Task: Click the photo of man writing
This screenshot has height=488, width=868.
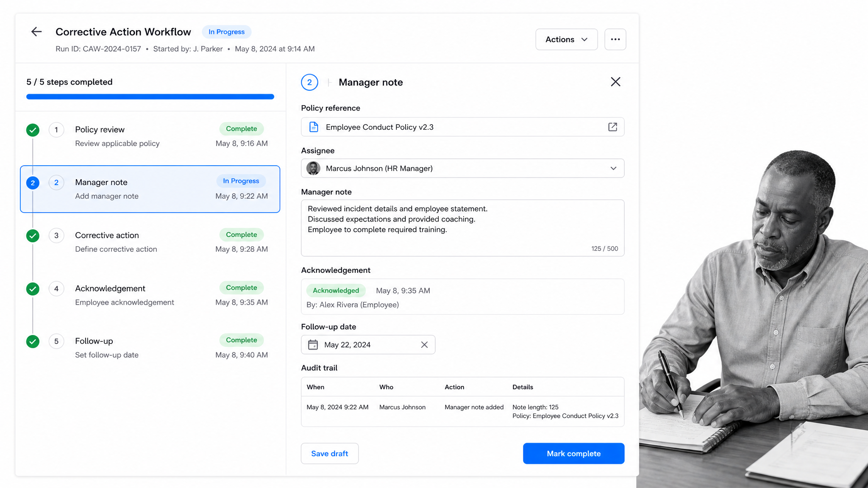Action: (x=753, y=320)
